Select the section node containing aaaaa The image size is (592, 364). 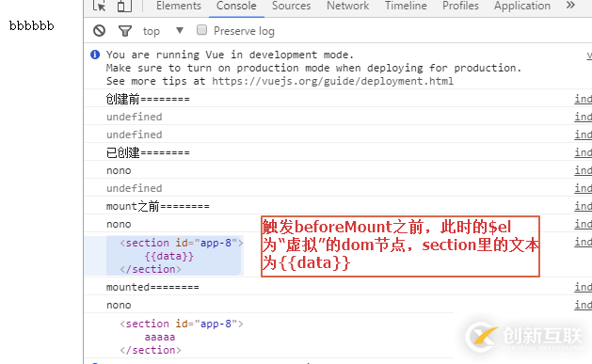pos(182,337)
